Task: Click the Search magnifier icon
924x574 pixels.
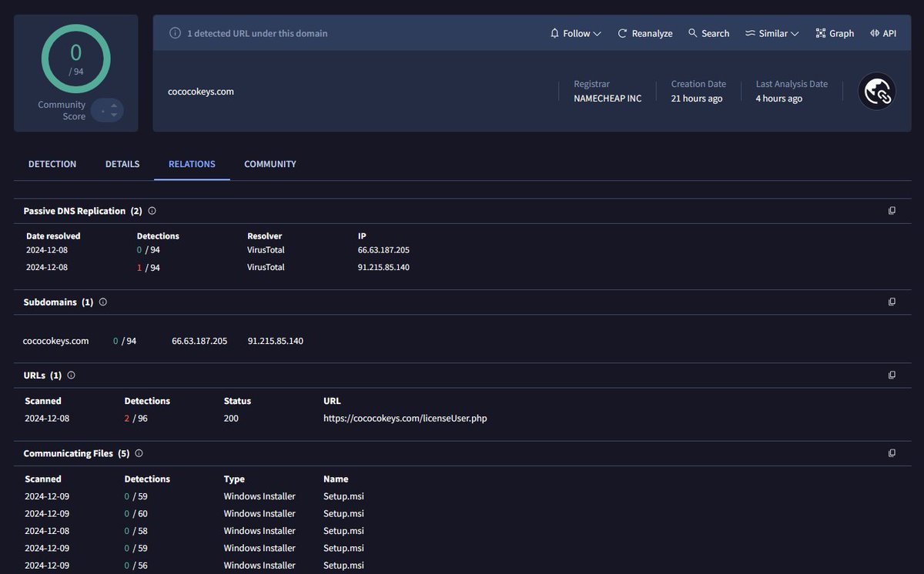Action: (692, 33)
